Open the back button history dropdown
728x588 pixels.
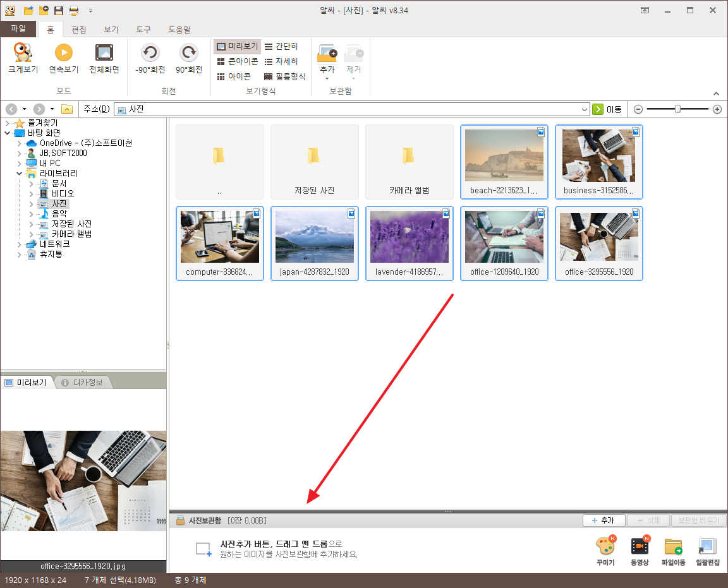24,109
